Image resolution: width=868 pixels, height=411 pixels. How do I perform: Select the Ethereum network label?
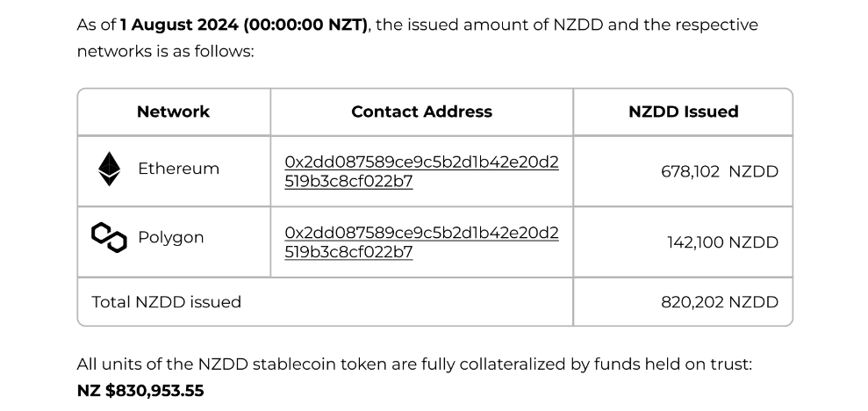click(178, 169)
